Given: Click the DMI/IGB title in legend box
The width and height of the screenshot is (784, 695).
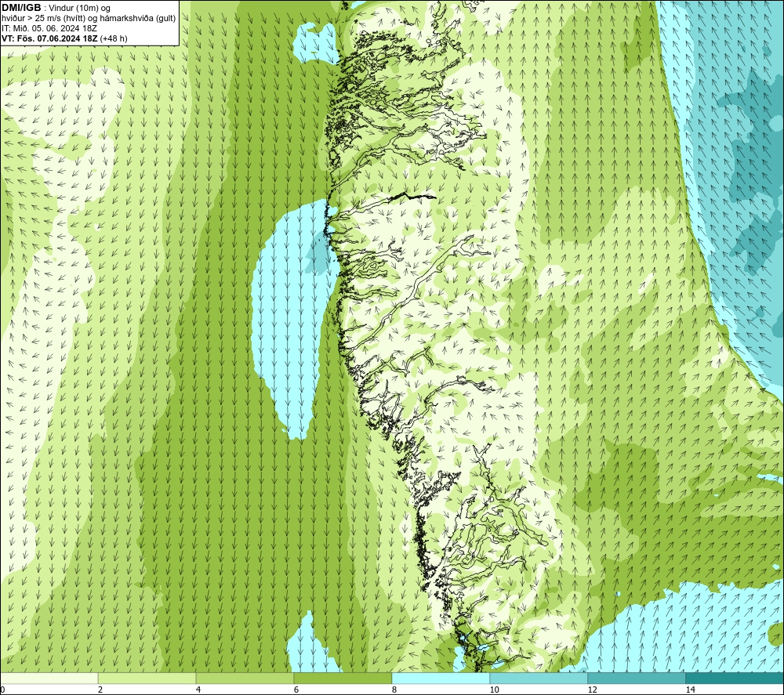Looking at the screenshot, I should pyautogui.click(x=21, y=8).
